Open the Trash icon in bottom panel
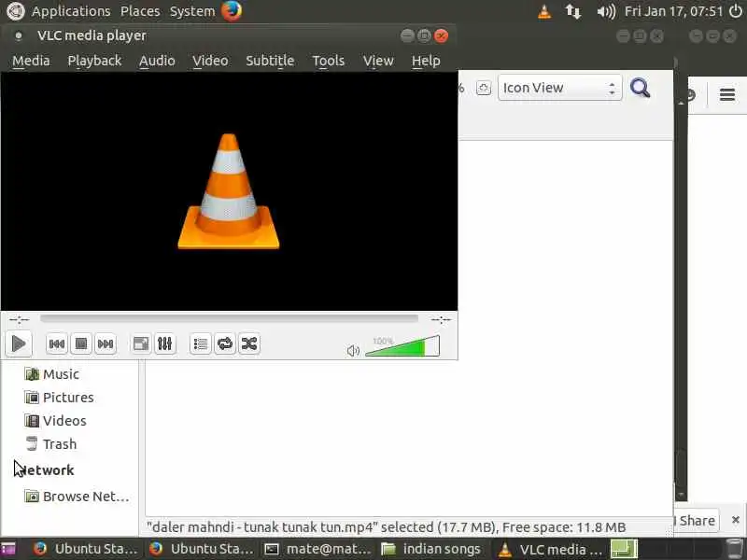 (x=736, y=549)
